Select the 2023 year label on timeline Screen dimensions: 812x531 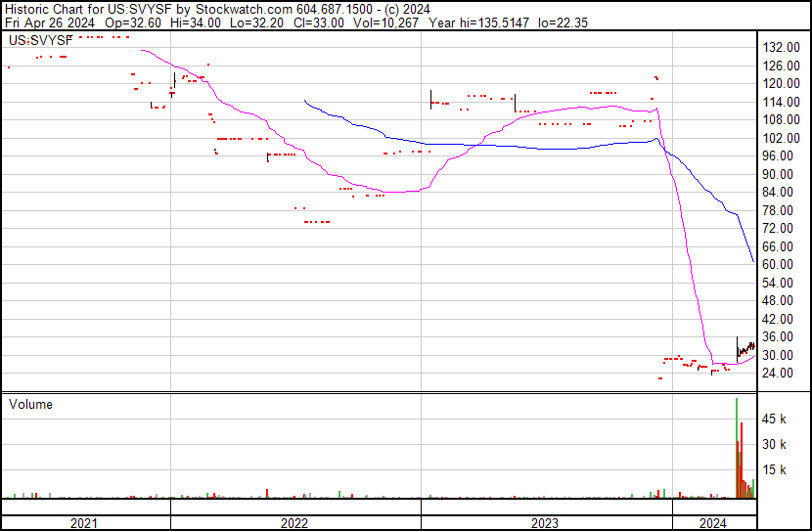coord(545,523)
